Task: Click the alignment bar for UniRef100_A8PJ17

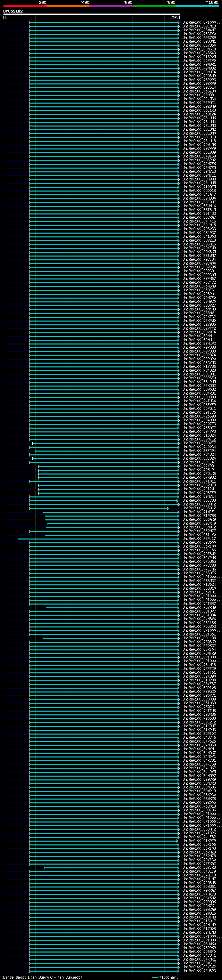Action: tap(99, 539)
